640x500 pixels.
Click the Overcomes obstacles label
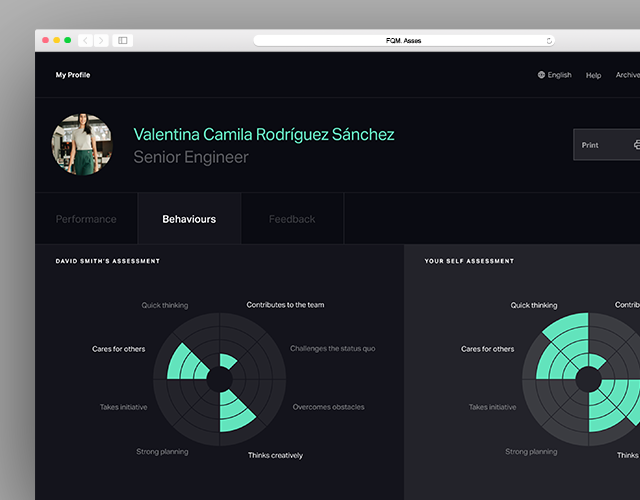click(329, 407)
